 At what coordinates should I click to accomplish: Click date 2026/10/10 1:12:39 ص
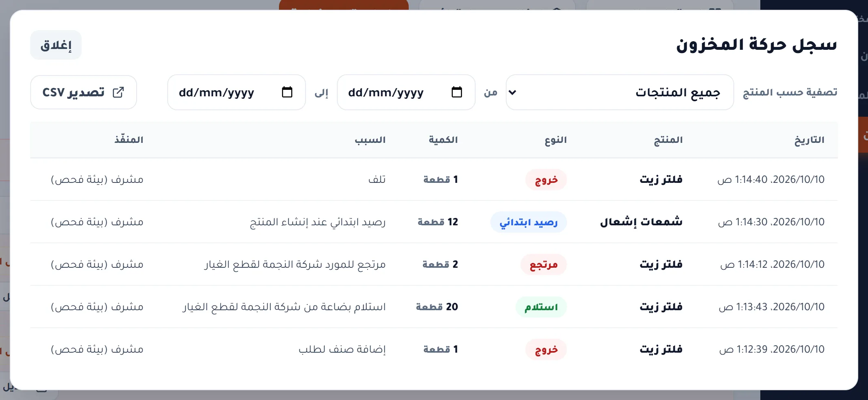click(772, 349)
